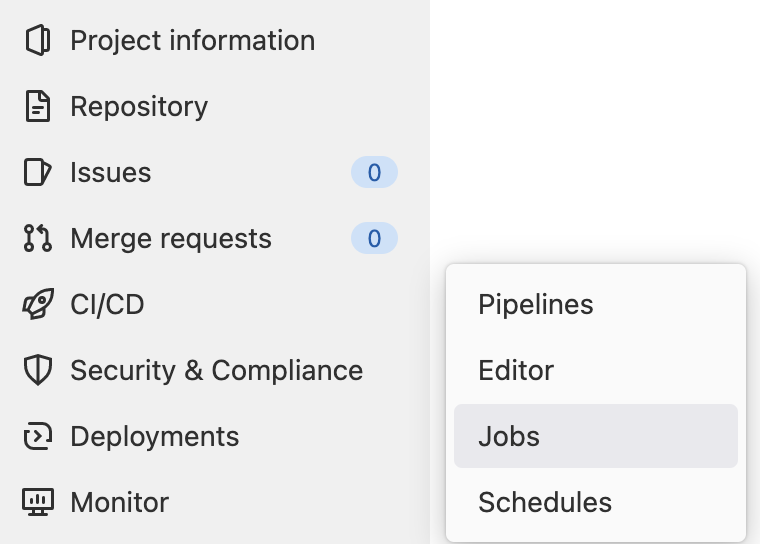Navigate to the Repository text link
Screen dimensions: 760x544
pos(139,107)
